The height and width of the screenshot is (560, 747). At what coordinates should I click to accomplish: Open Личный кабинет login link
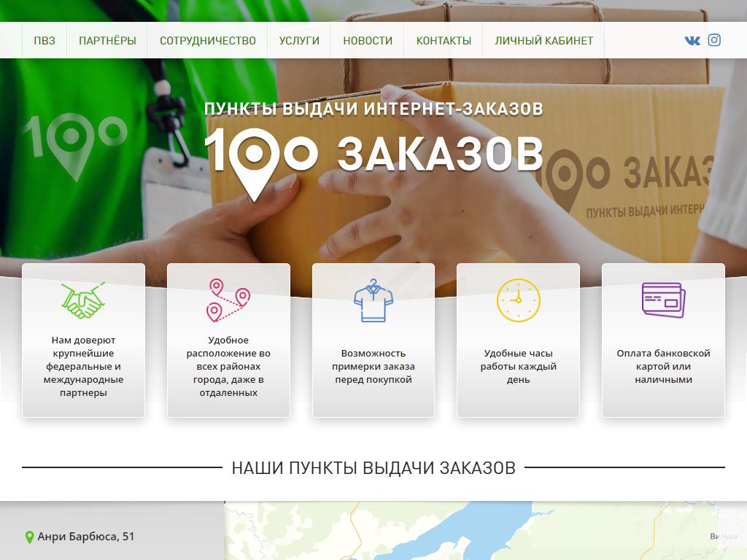click(x=543, y=41)
